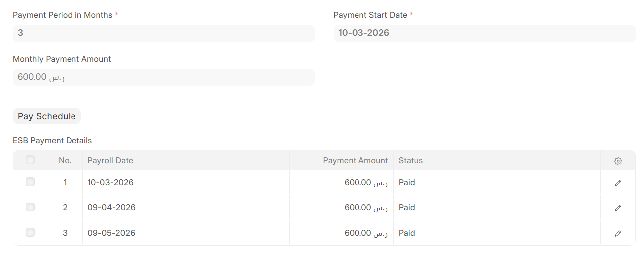Select checkbox for row 1
644x255 pixels.
tap(30, 182)
